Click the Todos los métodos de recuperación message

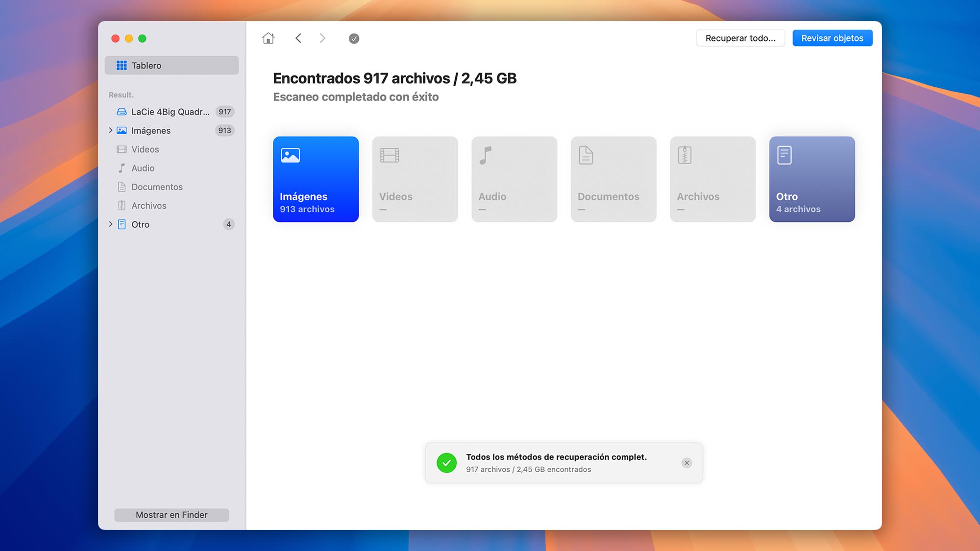pyautogui.click(x=556, y=457)
